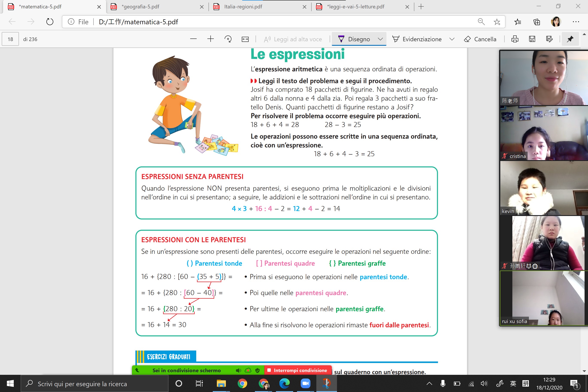Reload the page with refresh icon
This screenshot has width=588, height=392.
pyautogui.click(x=50, y=22)
